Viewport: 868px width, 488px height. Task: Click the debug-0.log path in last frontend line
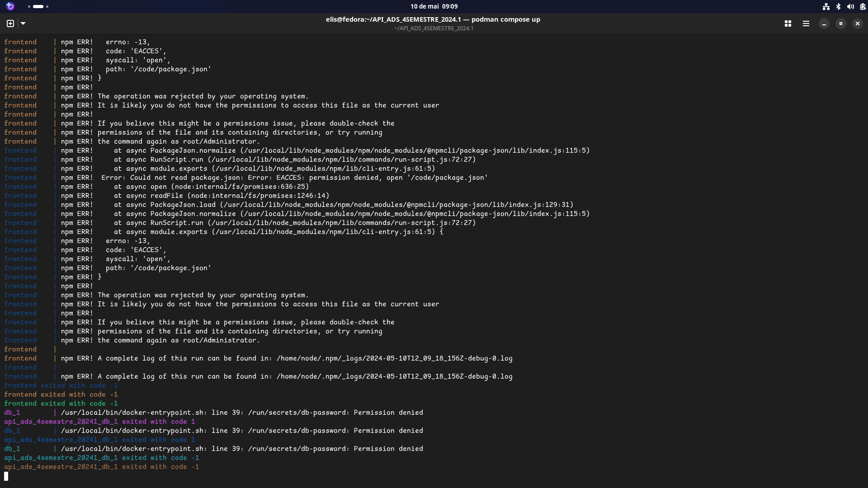(x=394, y=376)
